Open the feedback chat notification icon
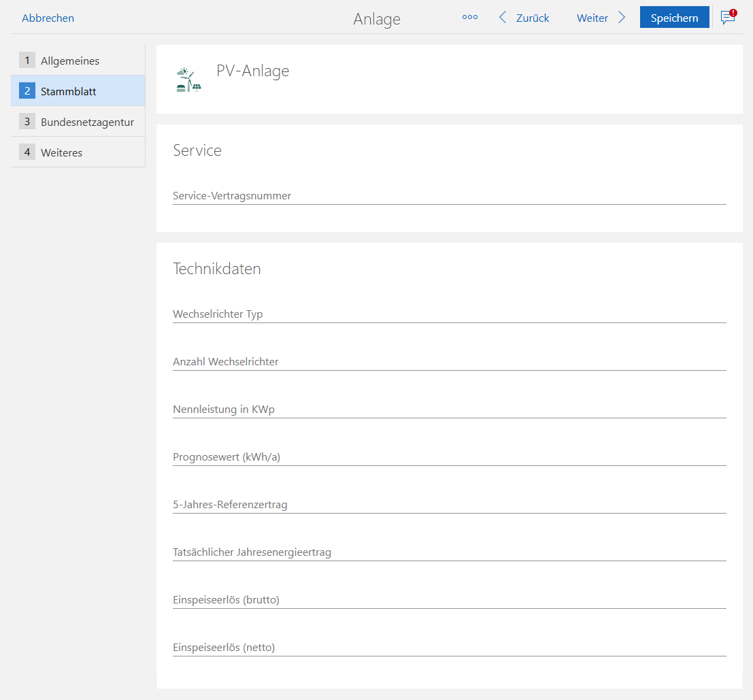Viewport: 753px width, 700px height. pos(728,18)
